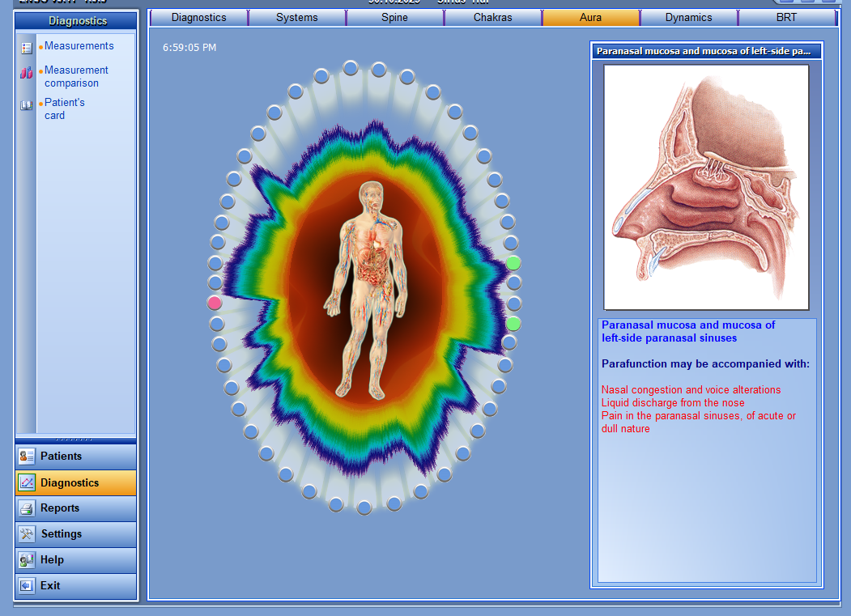Click 'Nasal congestion and voice alterations' text

(x=691, y=389)
